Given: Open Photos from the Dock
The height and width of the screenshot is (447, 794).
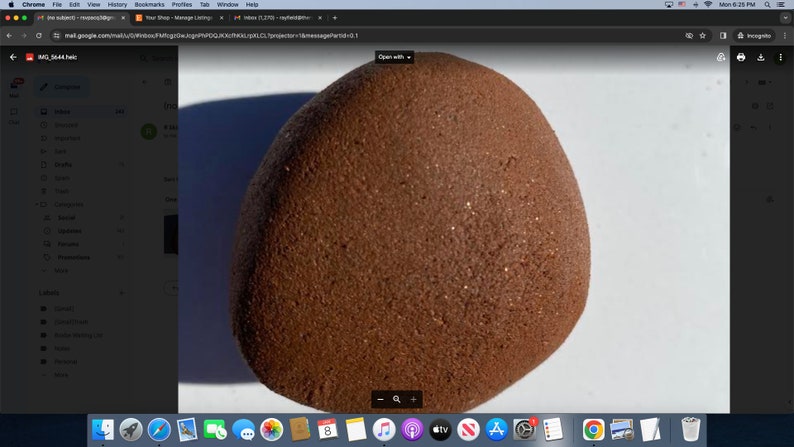Looking at the screenshot, I should coord(271,430).
